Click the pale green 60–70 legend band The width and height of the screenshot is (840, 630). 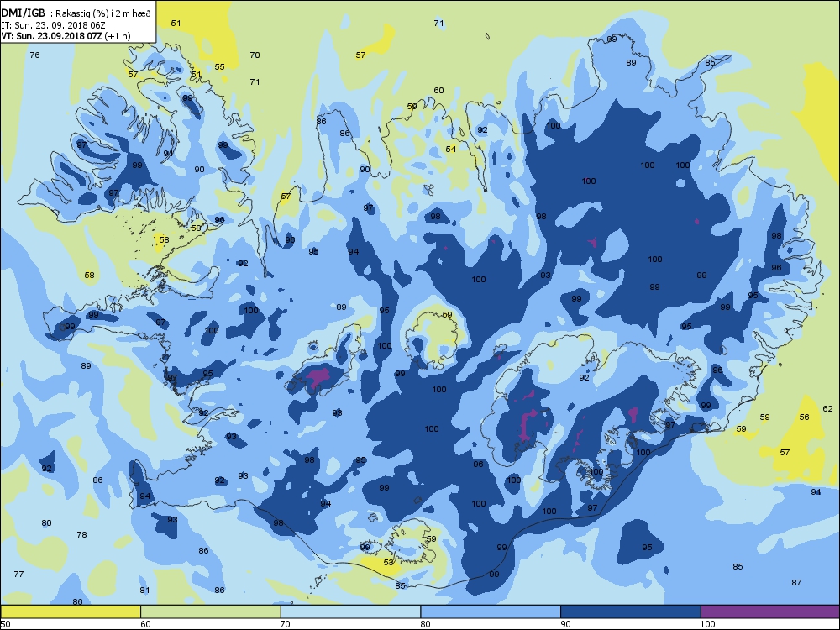click(x=211, y=612)
